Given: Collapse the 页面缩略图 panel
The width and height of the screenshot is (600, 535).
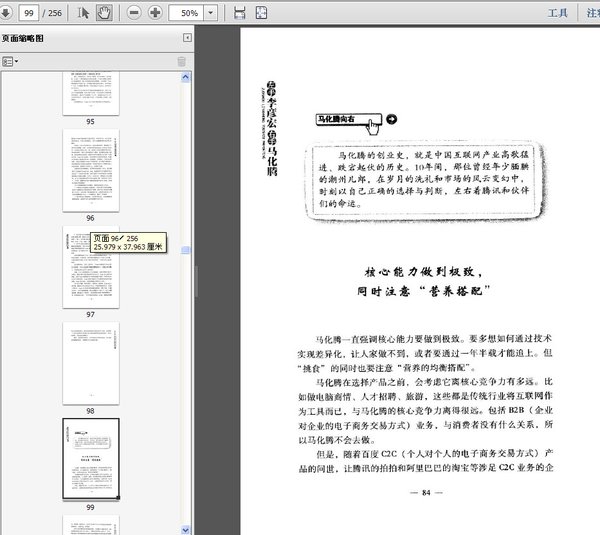Looking at the screenshot, I should click(187, 38).
